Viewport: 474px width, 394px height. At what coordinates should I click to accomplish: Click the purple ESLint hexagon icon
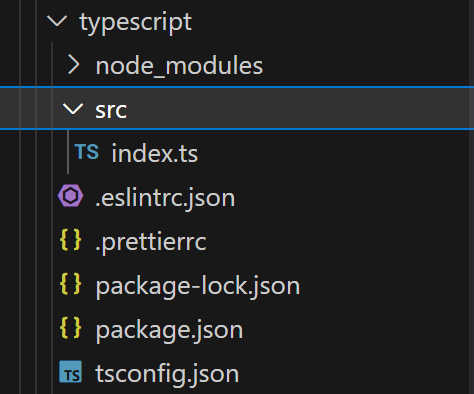(x=70, y=196)
